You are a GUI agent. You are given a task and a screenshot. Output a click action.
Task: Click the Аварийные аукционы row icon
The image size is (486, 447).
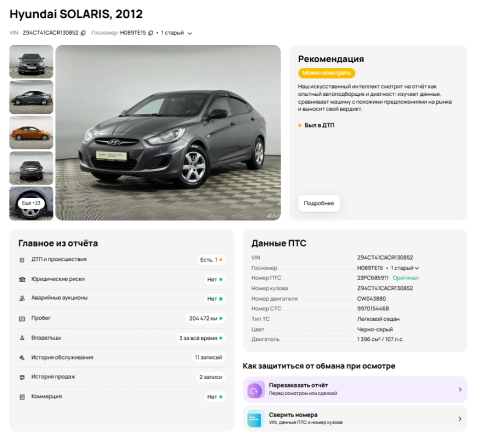pos(22,298)
